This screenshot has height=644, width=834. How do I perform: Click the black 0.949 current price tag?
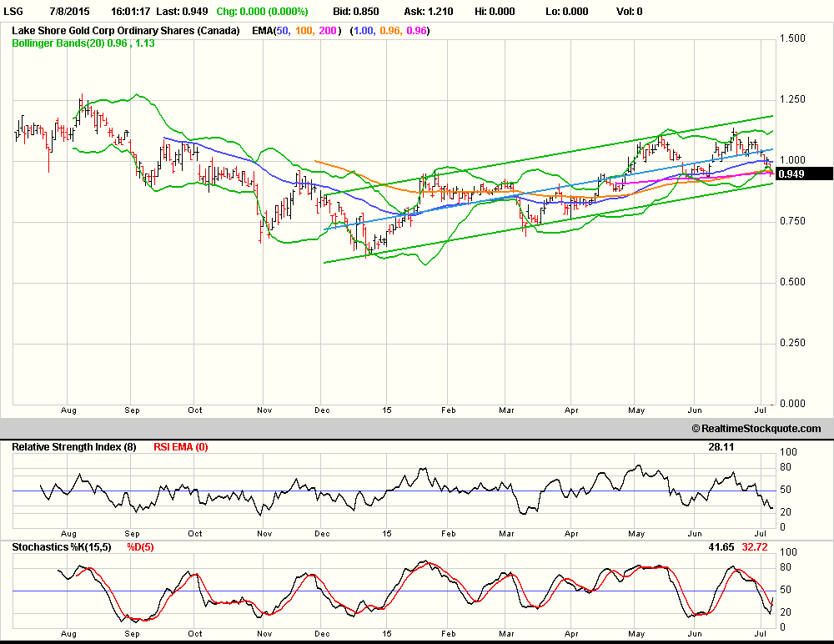pos(803,174)
